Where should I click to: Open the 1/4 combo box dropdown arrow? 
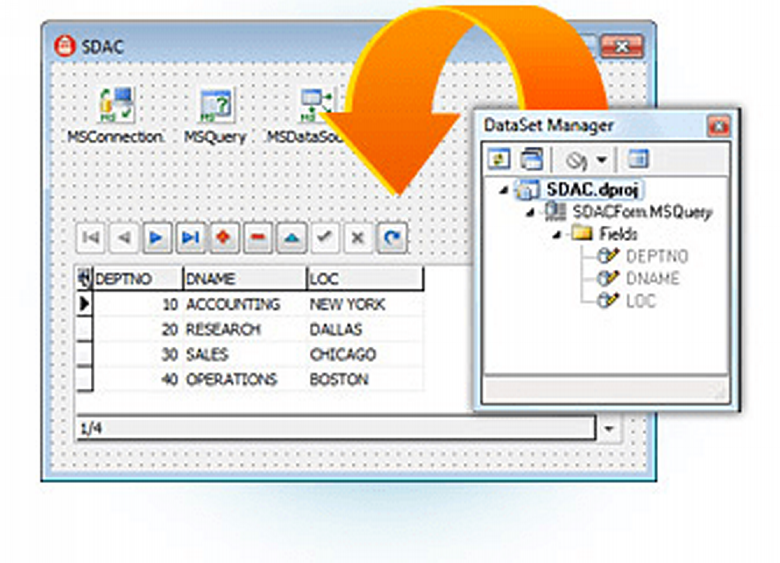pos(609,428)
